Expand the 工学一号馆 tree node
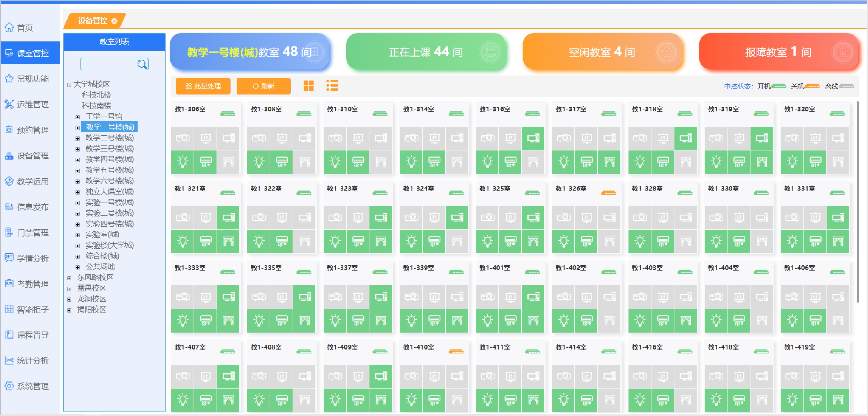Image resolution: width=868 pixels, height=416 pixels. coord(77,117)
